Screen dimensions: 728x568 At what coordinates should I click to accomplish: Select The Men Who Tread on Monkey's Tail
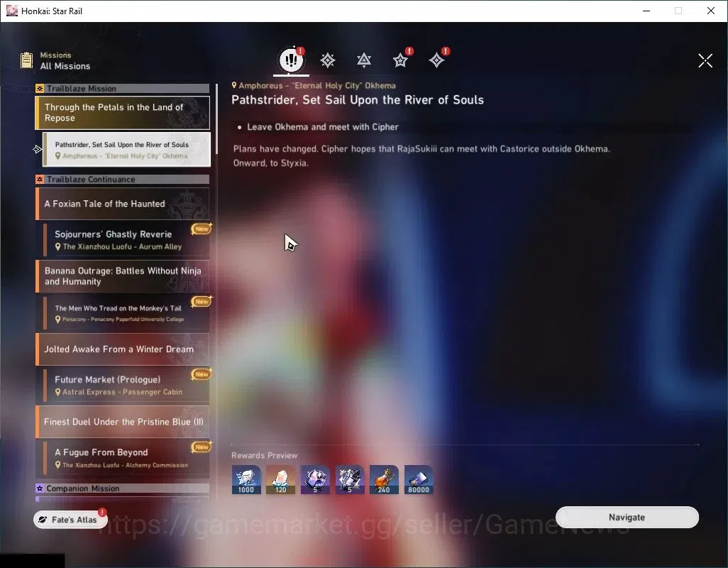pyautogui.click(x=126, y=312)
